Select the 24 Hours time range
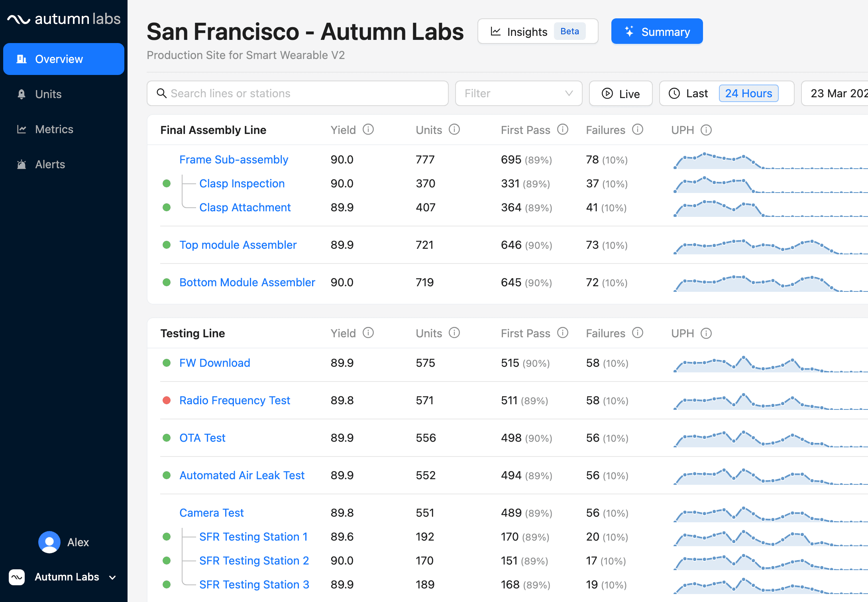The image size is (868, 602). click(x=748, y=93)
